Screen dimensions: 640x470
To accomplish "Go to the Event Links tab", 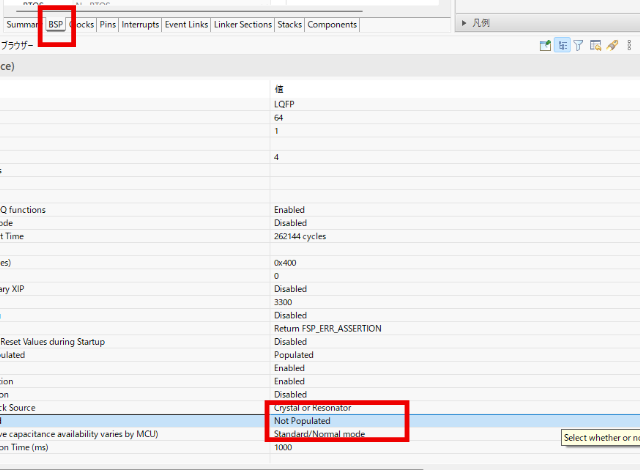I will pyautogui.click(x=187, y=25).
